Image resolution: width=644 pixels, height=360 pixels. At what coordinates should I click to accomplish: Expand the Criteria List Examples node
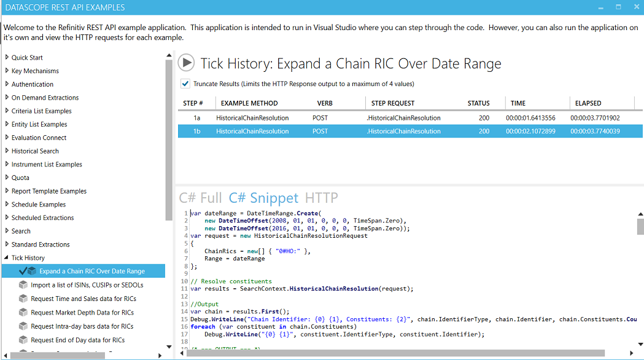point(7,111)
